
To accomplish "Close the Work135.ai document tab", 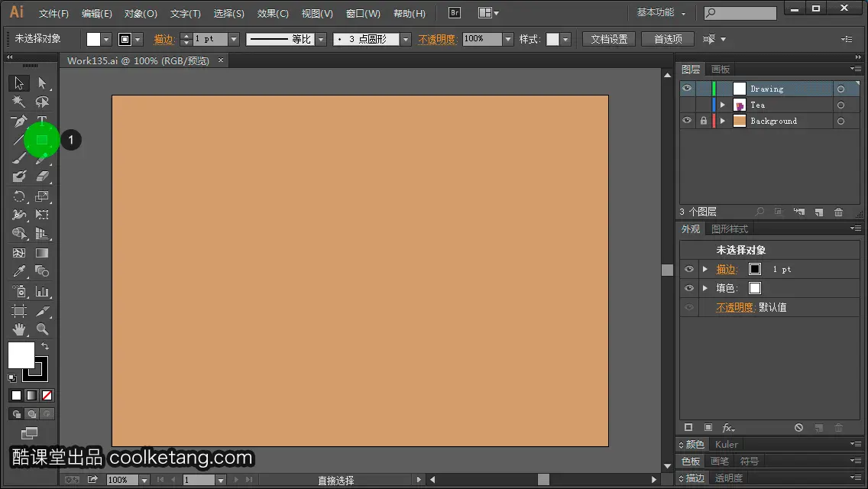I will [x=221, y=60].
